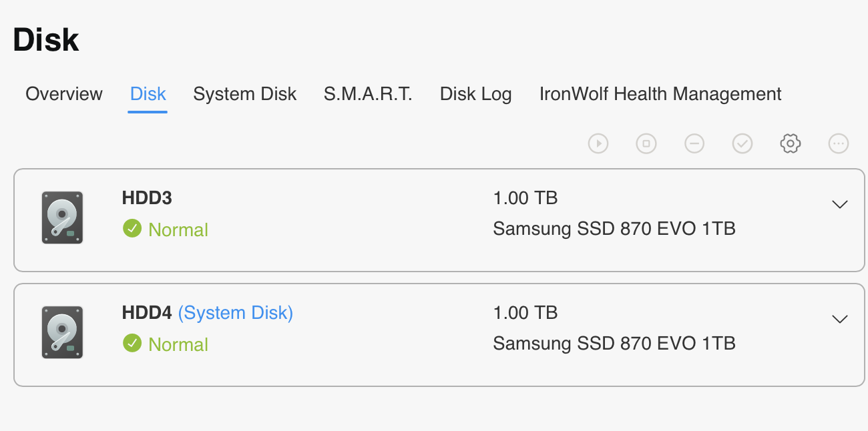This screenshot has height=431, width=868.
Task: Select the Disk tab
Action: [x=148, y=94]
